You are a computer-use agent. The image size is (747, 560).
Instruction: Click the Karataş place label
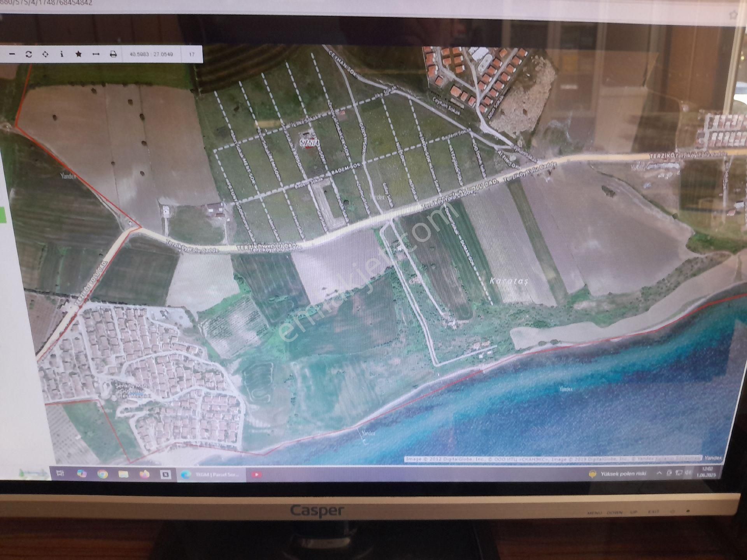[x=509, y=281]
